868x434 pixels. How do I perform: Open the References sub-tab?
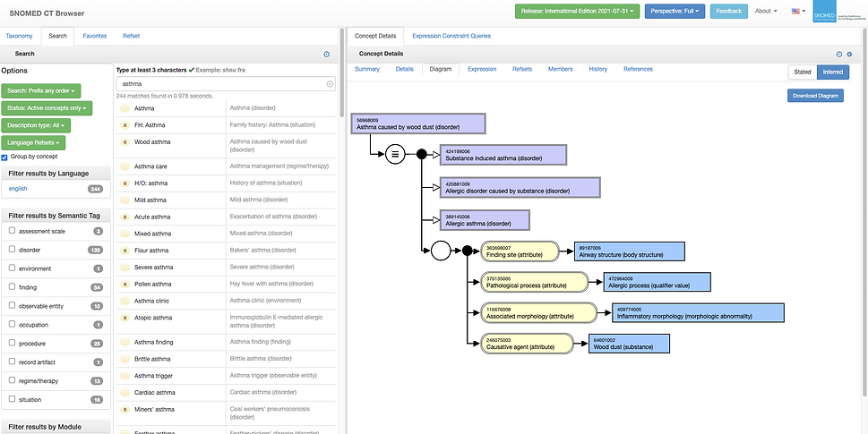pos(638,69)
